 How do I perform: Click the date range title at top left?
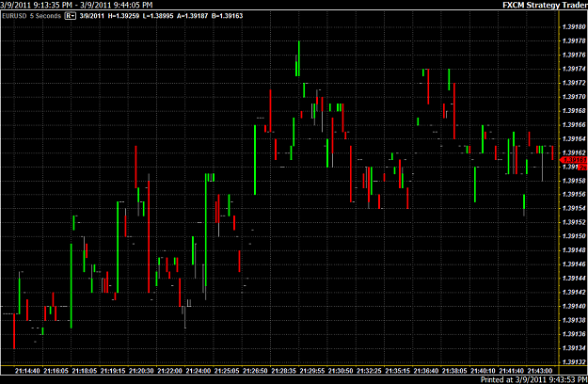click(76, 5)
